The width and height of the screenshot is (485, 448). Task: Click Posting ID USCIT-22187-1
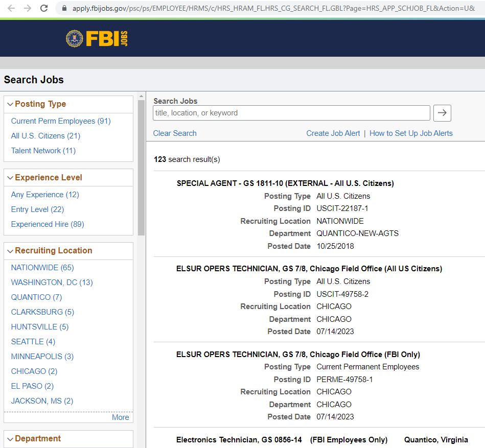342,209
